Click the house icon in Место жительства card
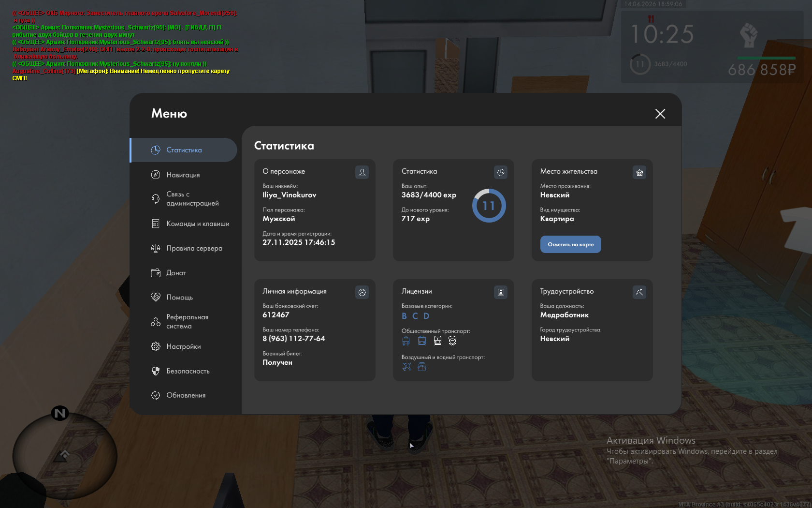This screenshot has width=812, height=508. [x=639, y=172]
